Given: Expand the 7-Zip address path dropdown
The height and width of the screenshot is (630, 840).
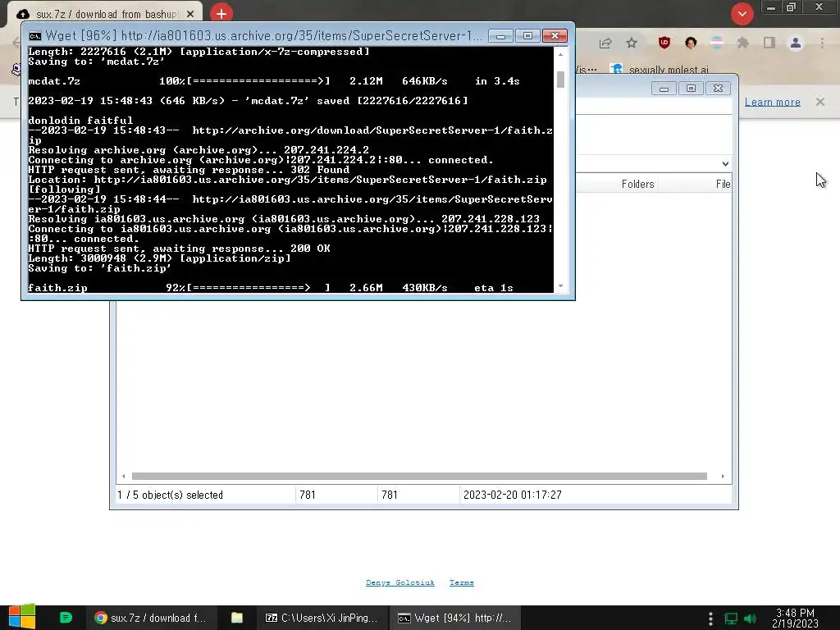Looking at the screenshot, I should point(725,164).
